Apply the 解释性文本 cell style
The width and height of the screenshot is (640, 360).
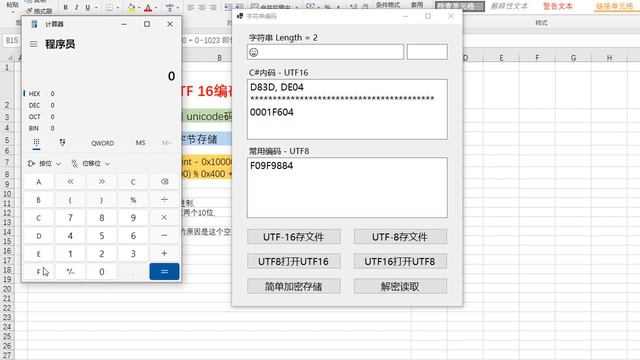point(509,6)
